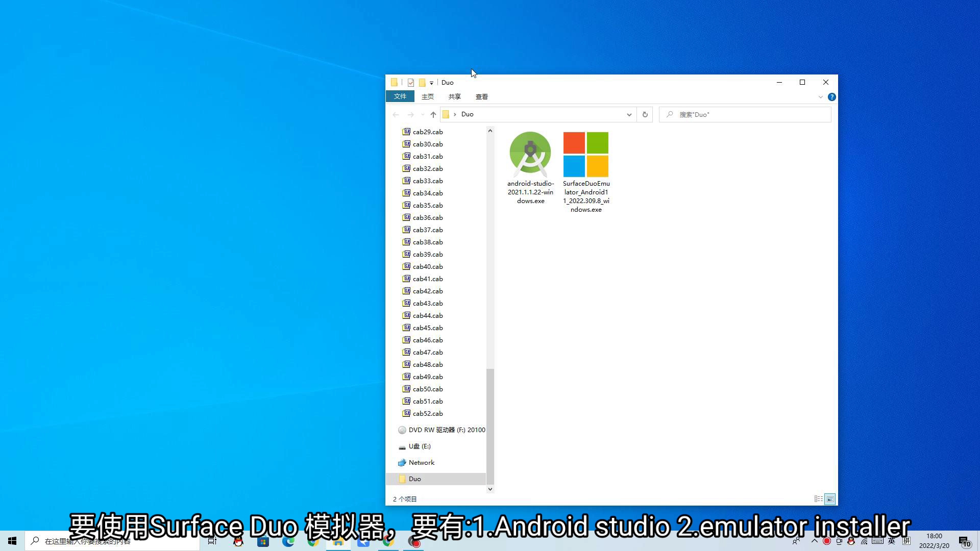This screenshot has height=551, width=980.
Task: Click the Back navigation arrow
Action: click(x=396, y=114)
